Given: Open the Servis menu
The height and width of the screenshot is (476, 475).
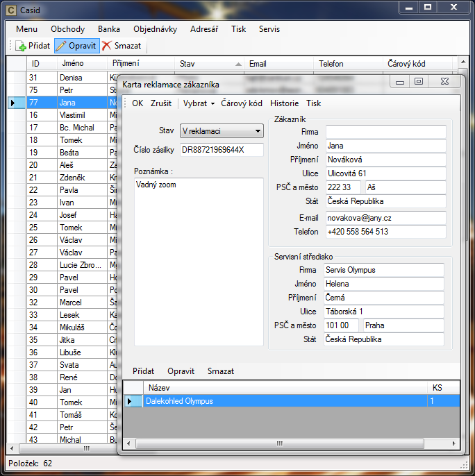Looking at the screenshot, I should (269, 29).
